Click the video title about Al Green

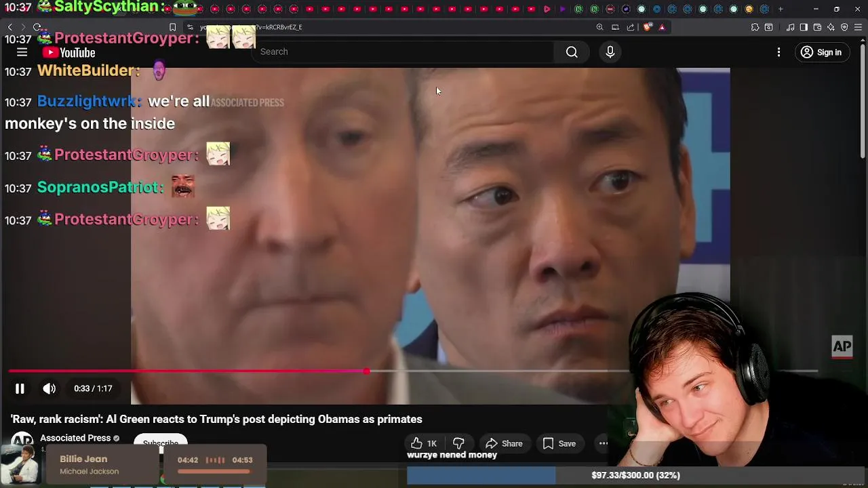[216, 419]
